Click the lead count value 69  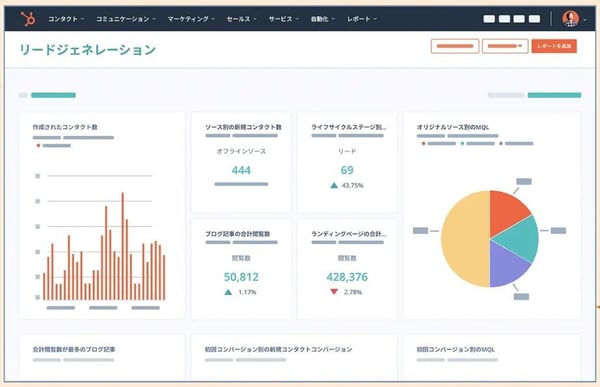tap(347, 170)
